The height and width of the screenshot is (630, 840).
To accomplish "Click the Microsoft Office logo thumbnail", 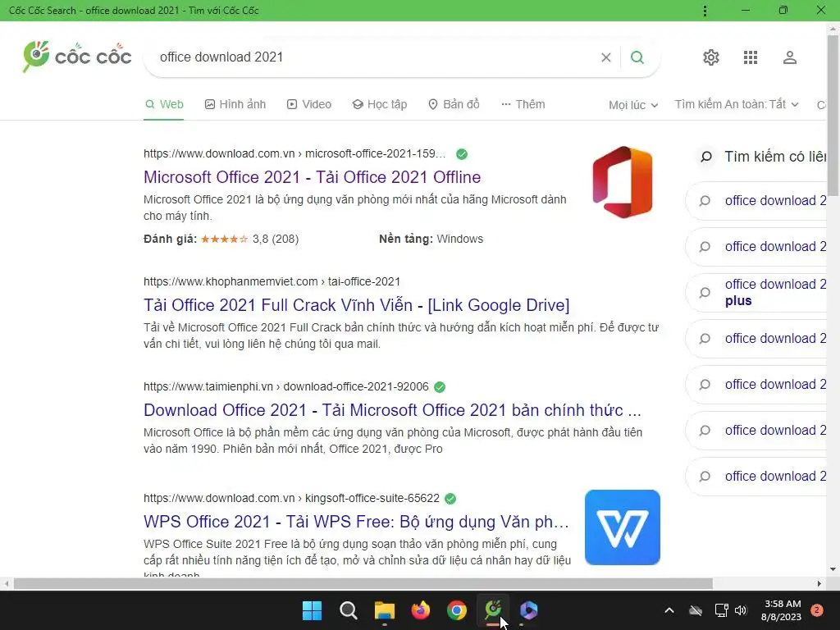I will coord(623,182).
